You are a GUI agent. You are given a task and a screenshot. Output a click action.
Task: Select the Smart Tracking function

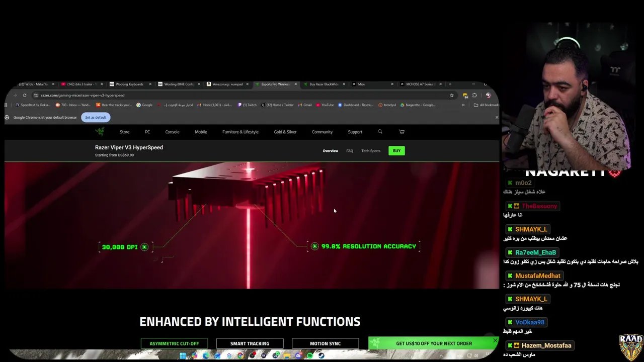pyautogui.click(x=250, y=343)
